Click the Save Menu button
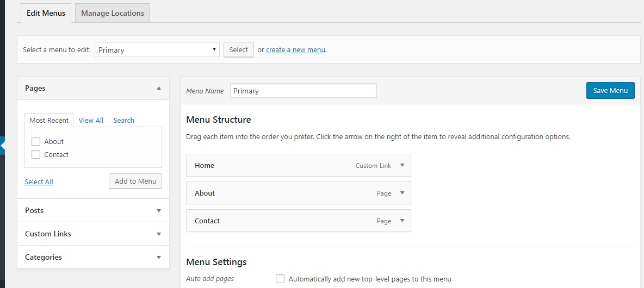The height and width of the screenshot is (288, 644). pos(610,91)
